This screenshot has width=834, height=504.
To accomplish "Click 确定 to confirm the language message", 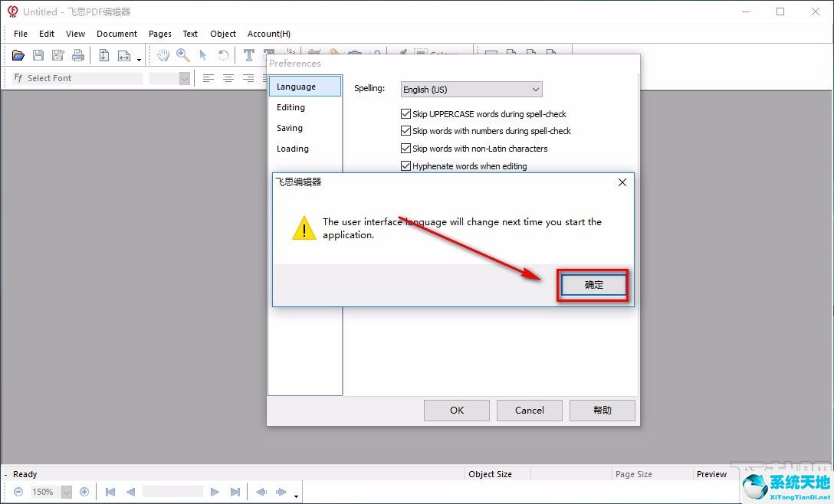I will [x=593, y=285].
